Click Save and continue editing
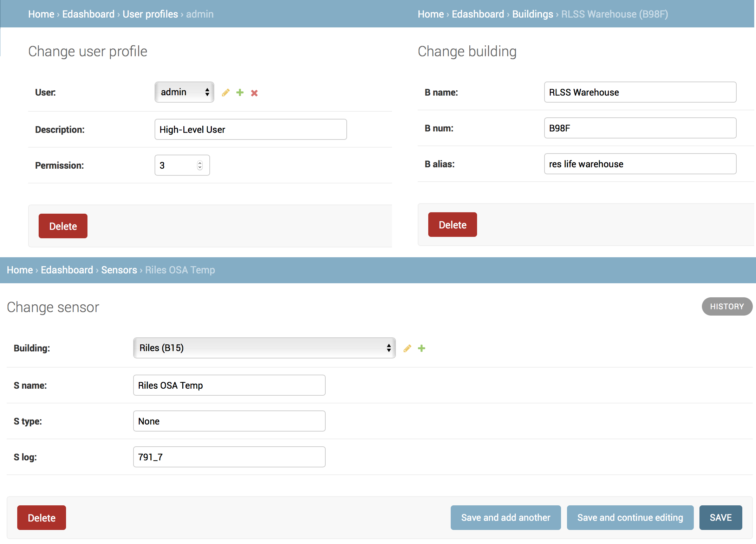This screenshot has width=756, height=544. (630, 518)
